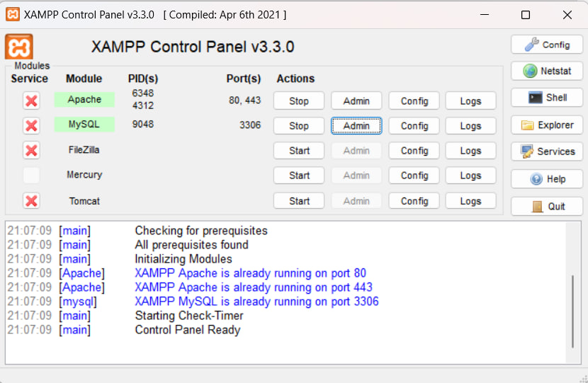
Task: Toggle Apache service red X checkbox
Action: point(31,101)
